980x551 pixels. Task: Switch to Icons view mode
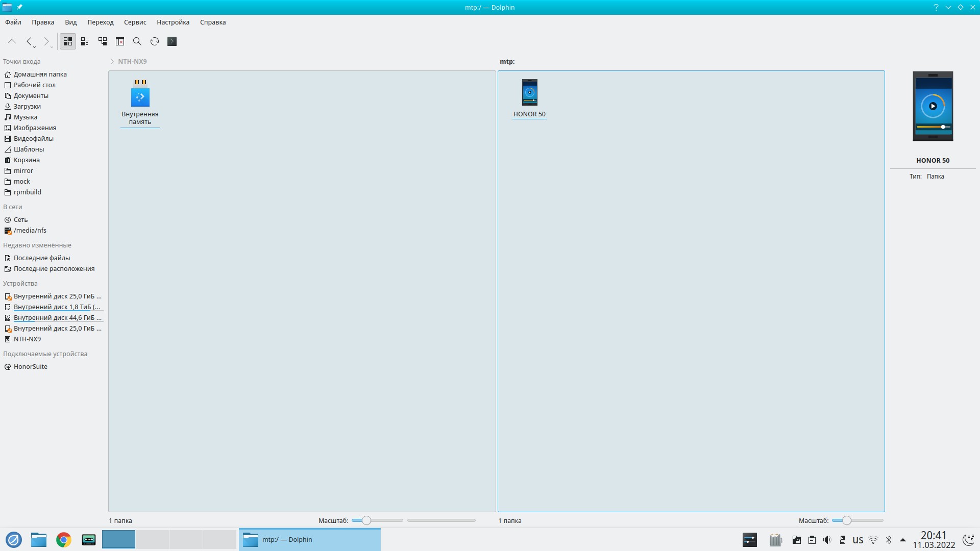pos(68,41)
